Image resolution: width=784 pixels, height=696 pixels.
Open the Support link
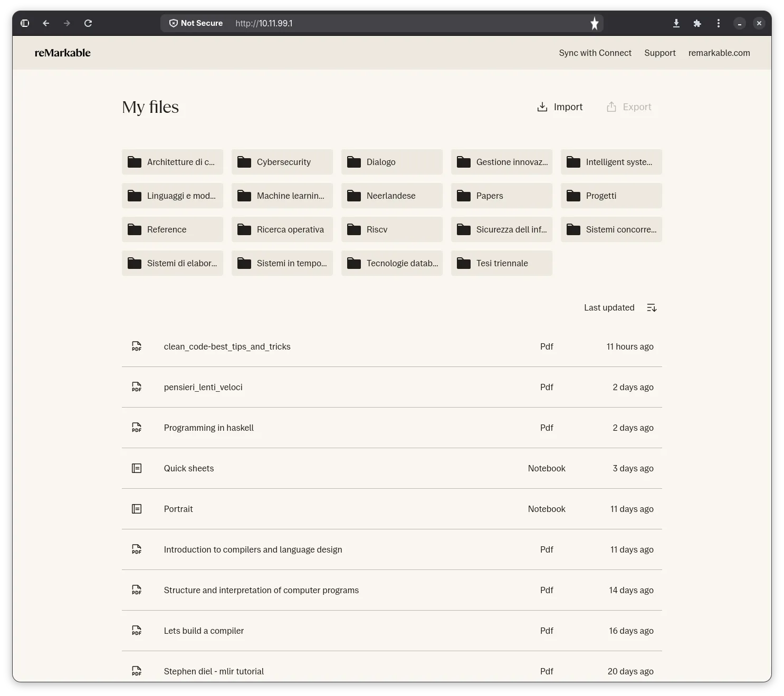660,53
